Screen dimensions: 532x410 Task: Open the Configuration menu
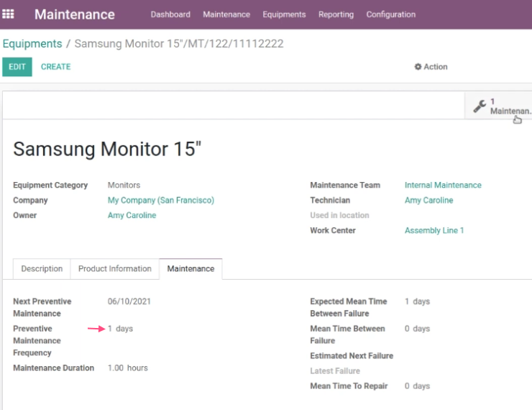tap(391, 14)
